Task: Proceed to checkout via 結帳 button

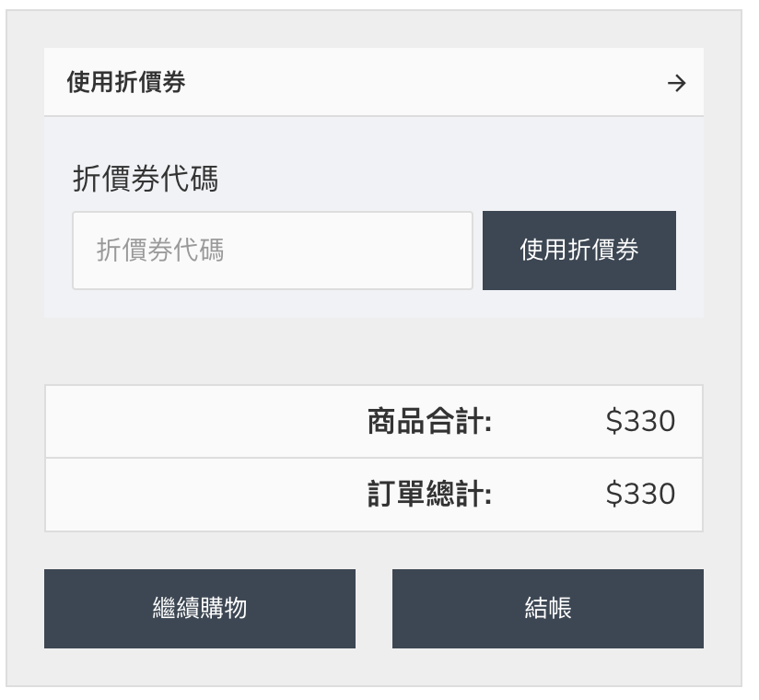Action: 547,609
